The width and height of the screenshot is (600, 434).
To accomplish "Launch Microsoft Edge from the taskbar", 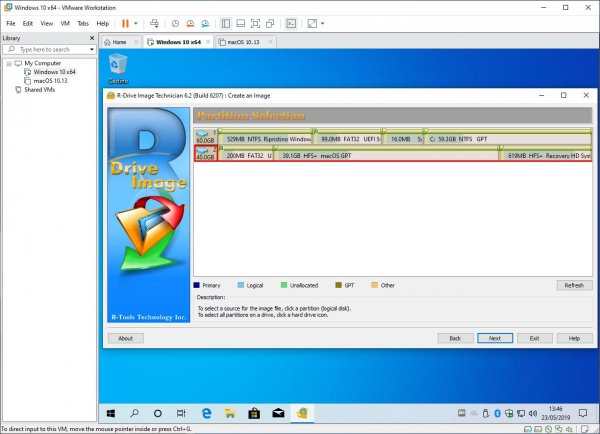I will (207, 413).
